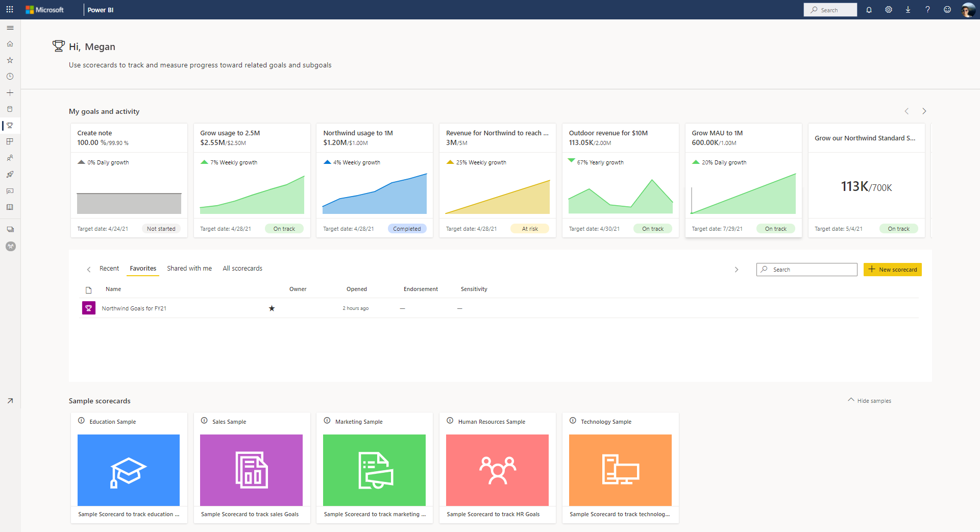Open Outdoor revenue for $10M goal card
This screenshot has width=980, height=532.
[x=621, y=180]
